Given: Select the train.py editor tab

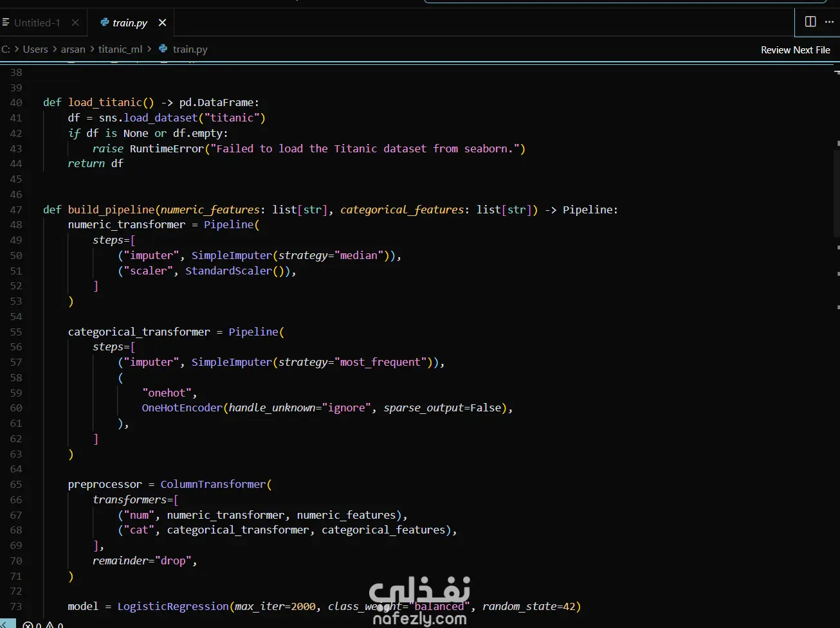Looking at the screenshot, I should click(130, 22).
